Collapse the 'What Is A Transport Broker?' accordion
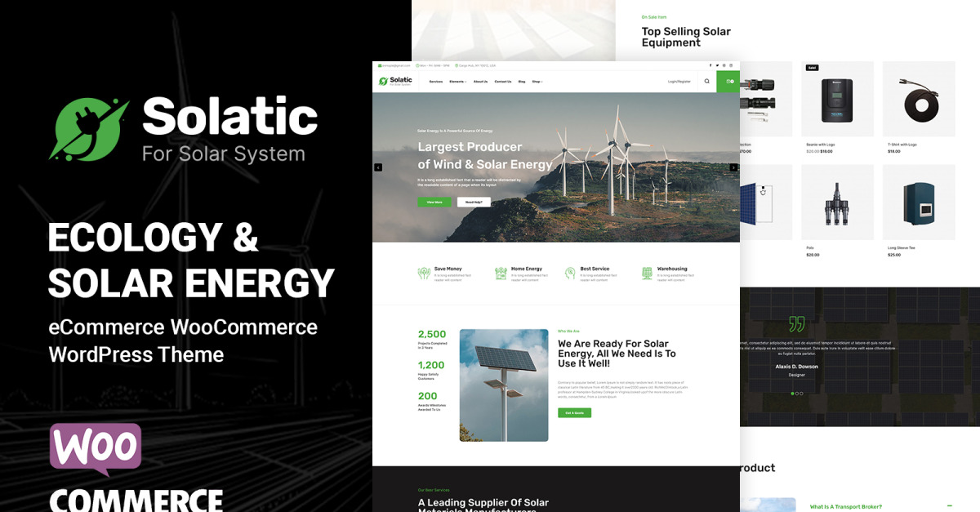Viewport: 980px width, 512px height. click(x=950, y=506)
